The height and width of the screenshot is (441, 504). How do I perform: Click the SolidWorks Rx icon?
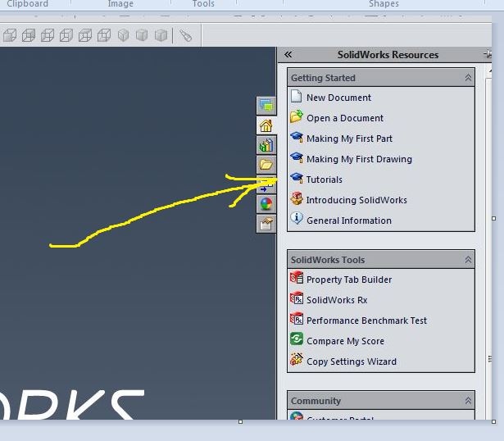297,298
